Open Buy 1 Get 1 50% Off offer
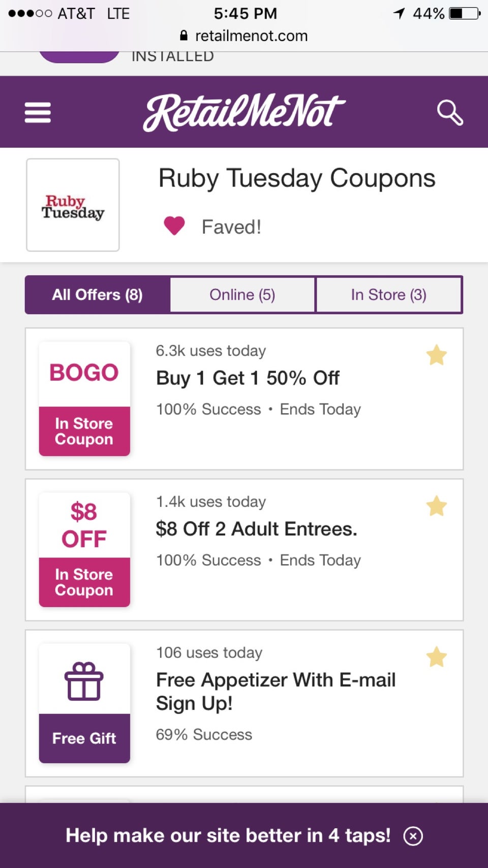This screenshot has height=868, width=488. tap(248, 378)
